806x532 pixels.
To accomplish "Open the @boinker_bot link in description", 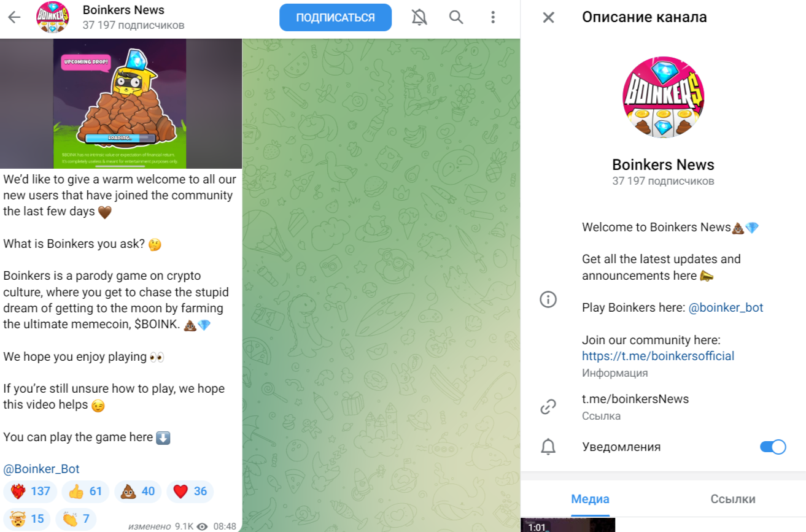I will pos(726,307).
